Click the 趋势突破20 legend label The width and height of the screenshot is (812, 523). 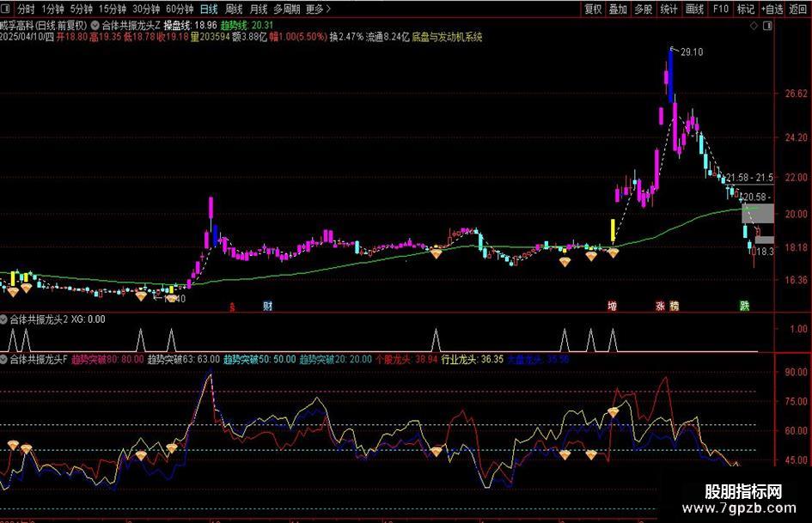pos(336,359)
